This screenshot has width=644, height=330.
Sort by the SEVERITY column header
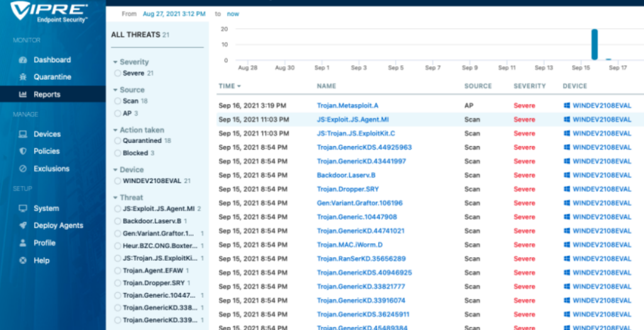tap(530, 86)
